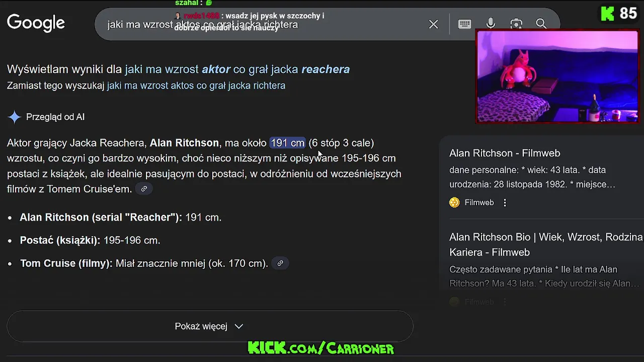Open search by image camera icon
The height and width of the screenshot is (362, 644).
point(516,24)
